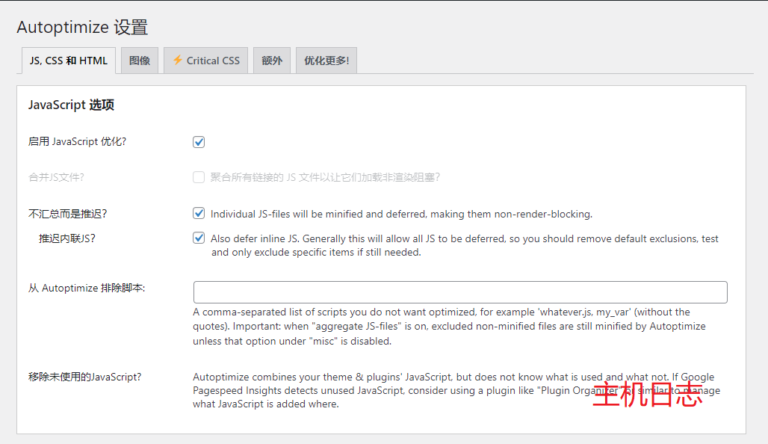Click the 不汇总而是推迟? label
This screenshot has height=444, width=768.
pos(68,214)
